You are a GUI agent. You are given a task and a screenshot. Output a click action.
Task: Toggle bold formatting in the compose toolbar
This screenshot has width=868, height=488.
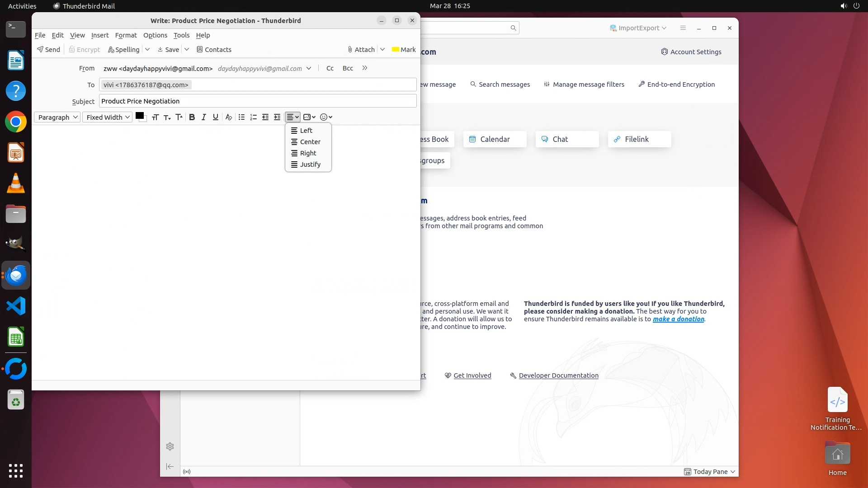point(192,117)
